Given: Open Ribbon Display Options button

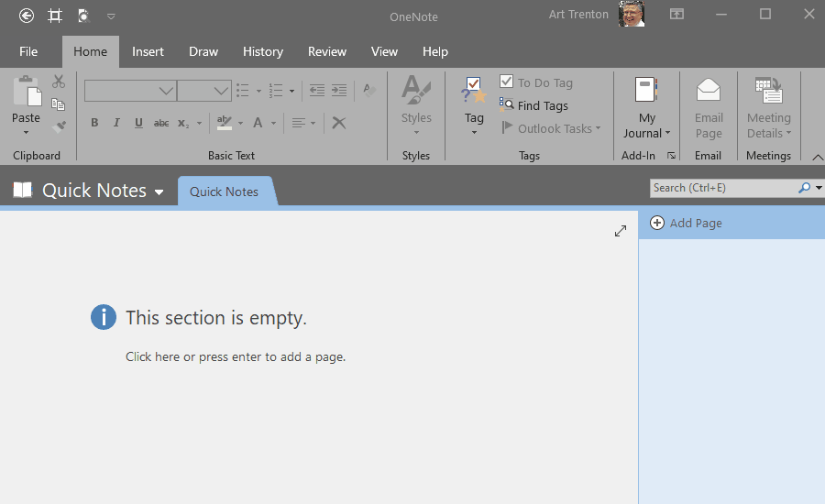Looking at the screenshot, I should point(676,15).
